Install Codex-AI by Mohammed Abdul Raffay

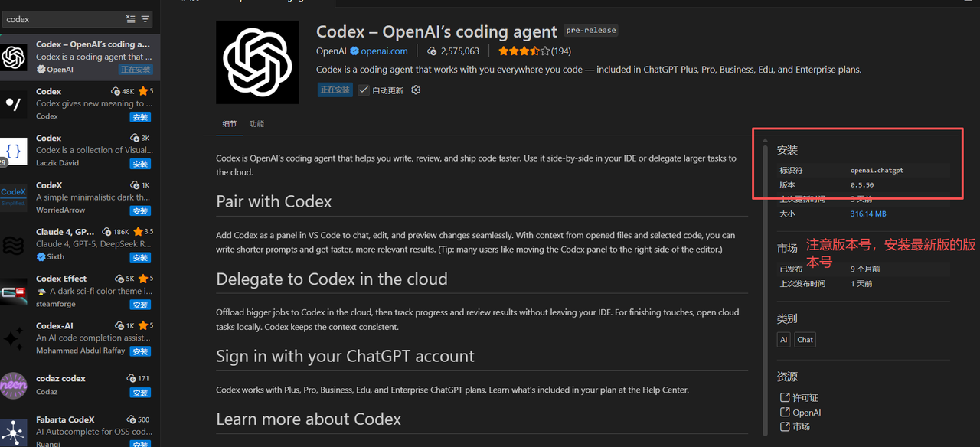coord(140,351)
